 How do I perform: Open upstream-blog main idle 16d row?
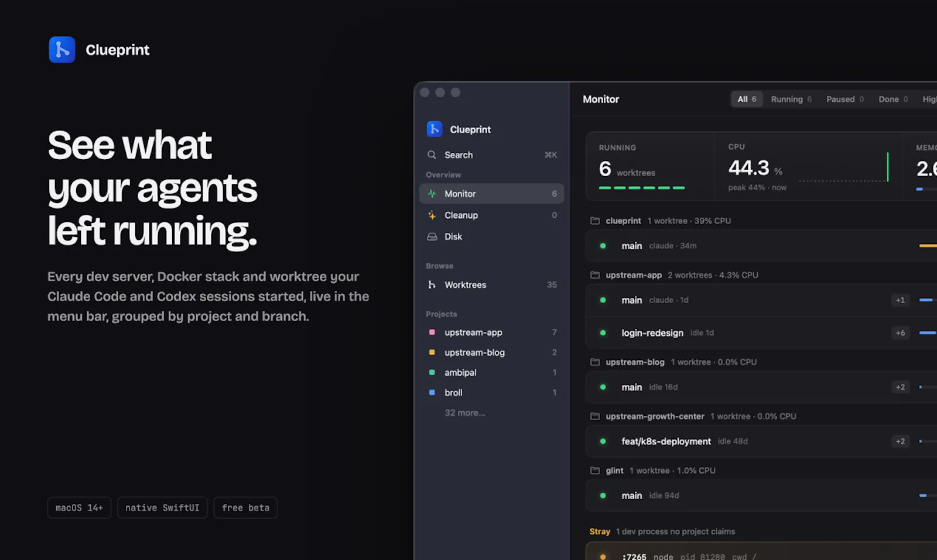click(761, 387)
